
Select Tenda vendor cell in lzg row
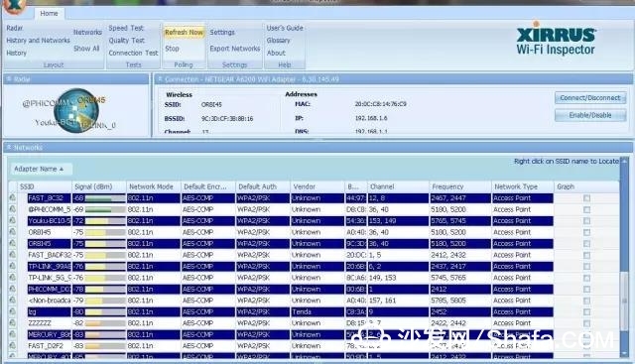[317, 311]
